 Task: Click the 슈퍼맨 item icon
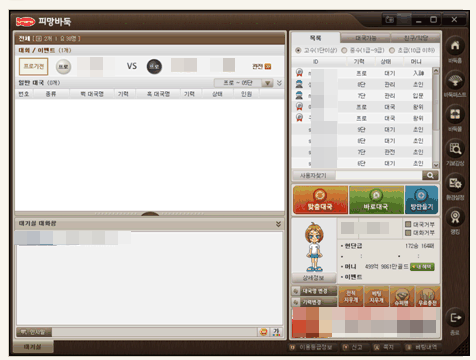click(402, 296)
